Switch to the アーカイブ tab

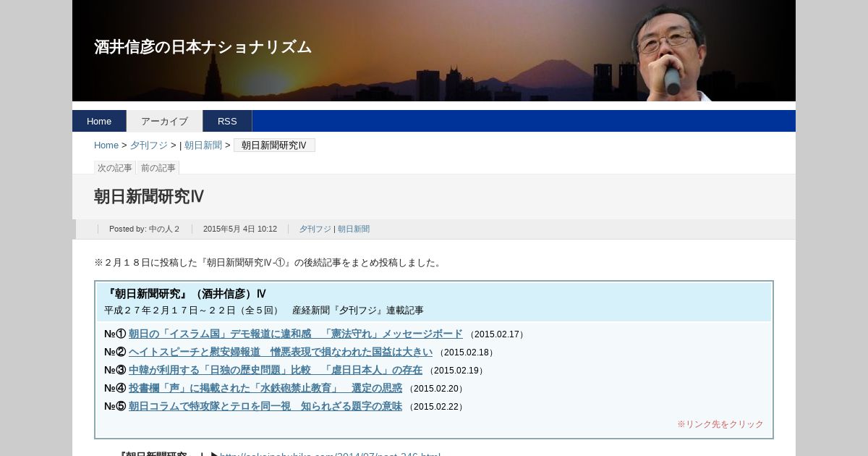pos(164,121)
